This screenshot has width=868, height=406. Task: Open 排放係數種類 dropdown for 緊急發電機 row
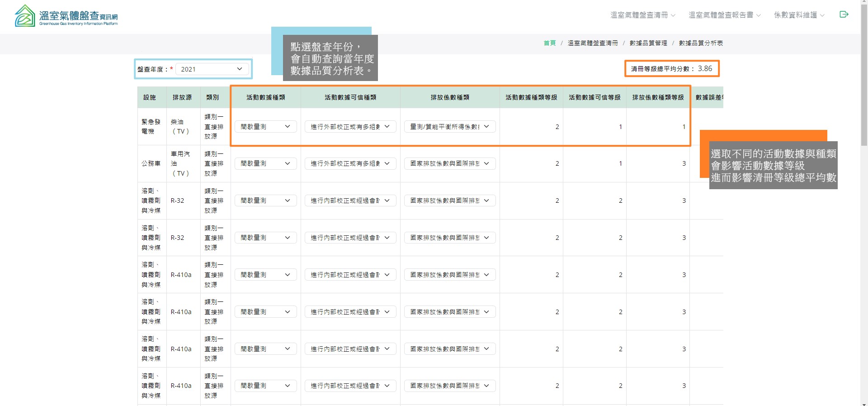(449, 127)
